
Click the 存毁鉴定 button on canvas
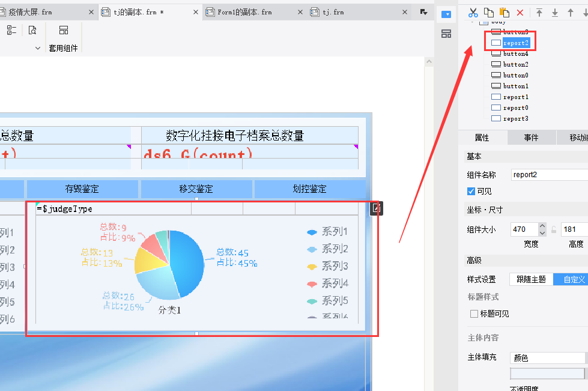[82, 189]
